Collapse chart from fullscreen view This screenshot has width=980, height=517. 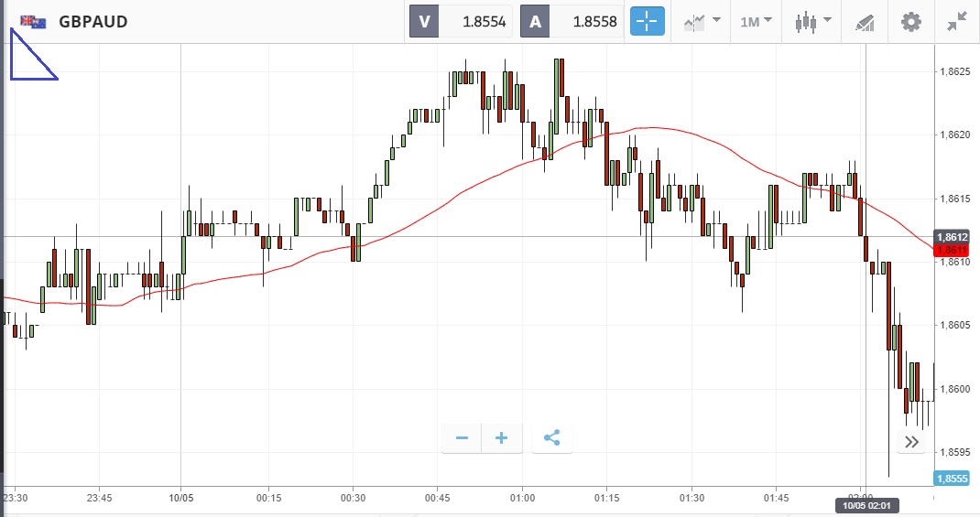click(957, 22)
